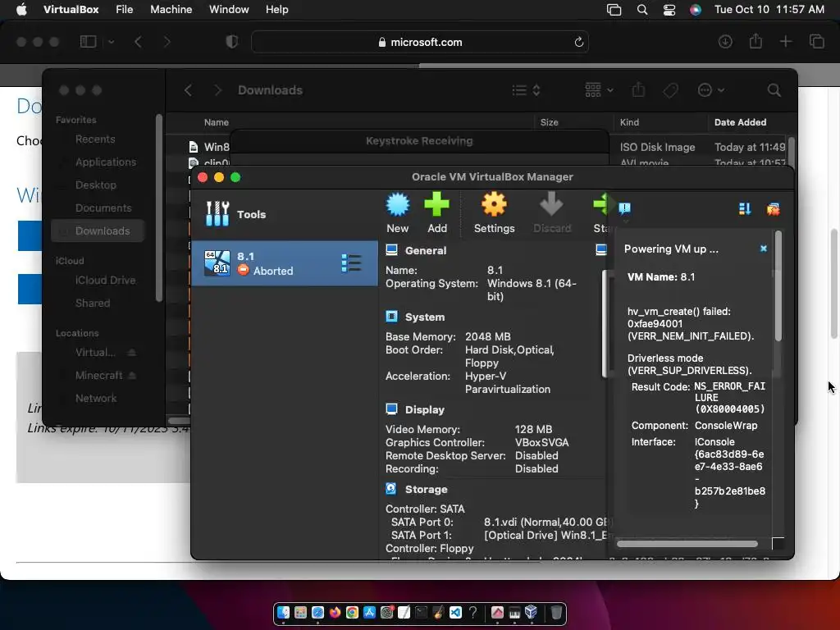Open the Apple menu
Viewport: 840px width, 630px height.
tap(21, 10)
